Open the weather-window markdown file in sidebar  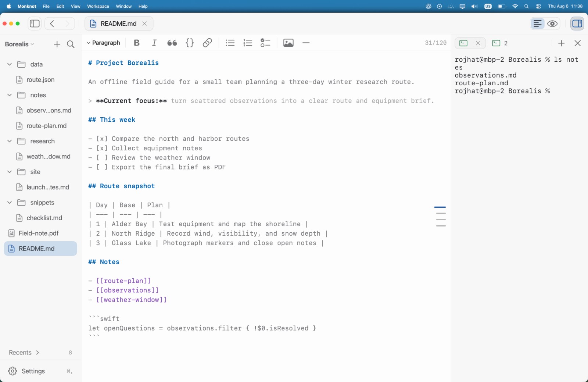40,157
